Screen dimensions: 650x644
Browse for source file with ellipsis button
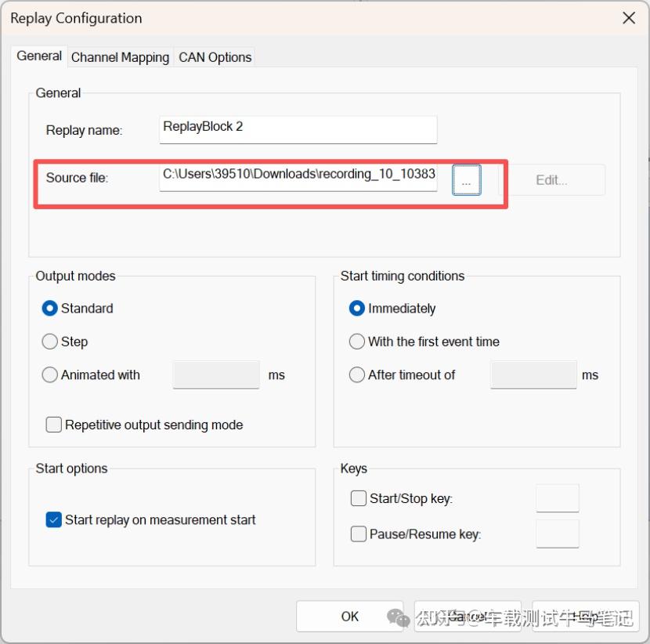(x=467, y=180)
